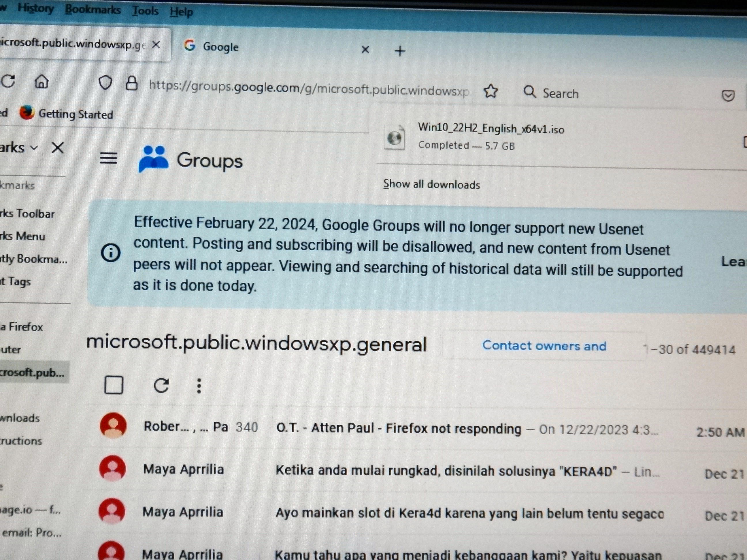Open Bookmarks Toolbar folder in sidebar
This screenshot has width=747, height=560.
coord(27,214)
